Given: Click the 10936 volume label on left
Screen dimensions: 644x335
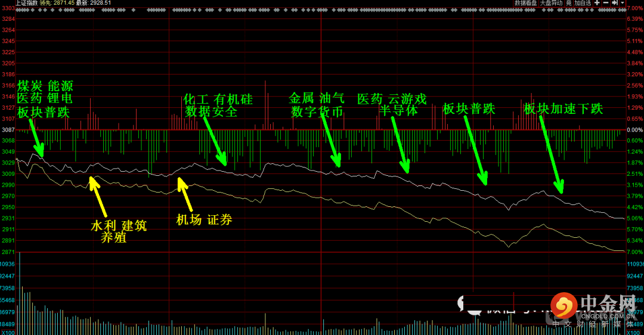Looking at the screenshot, I should [x=7, y=264].
